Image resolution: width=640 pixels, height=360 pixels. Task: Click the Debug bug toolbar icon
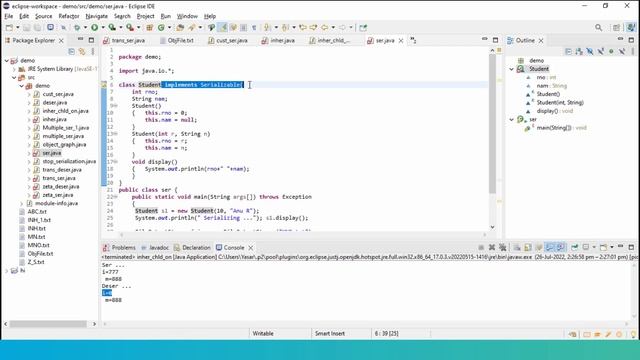click(76, 27)
